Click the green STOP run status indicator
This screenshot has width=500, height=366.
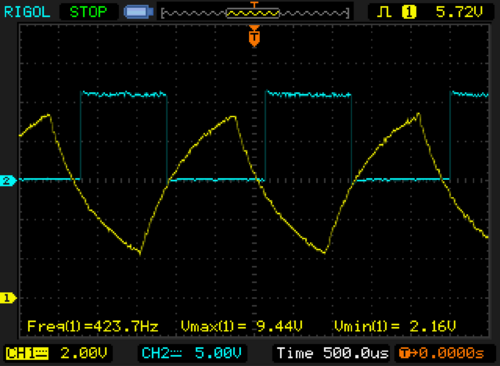click(88, 12)
